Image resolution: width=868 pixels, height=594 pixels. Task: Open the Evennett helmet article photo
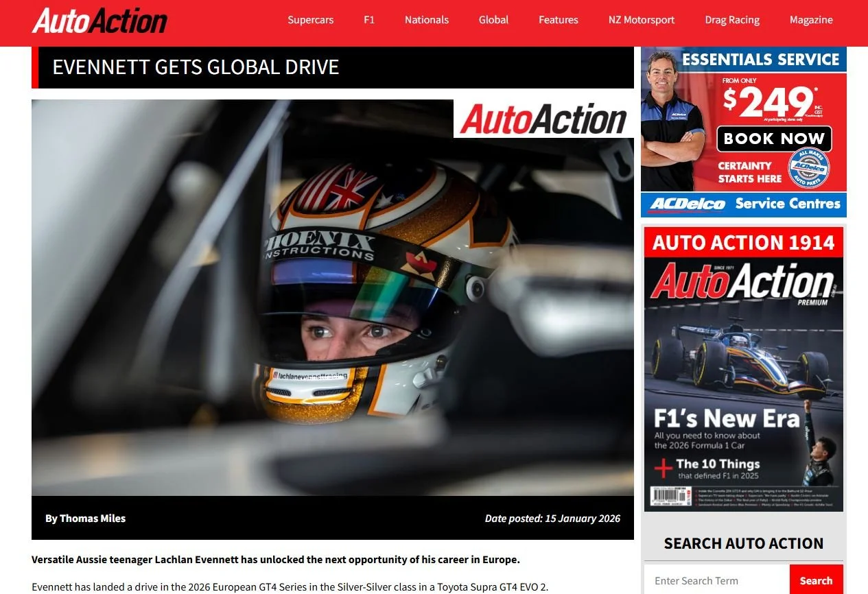[333, 298]
